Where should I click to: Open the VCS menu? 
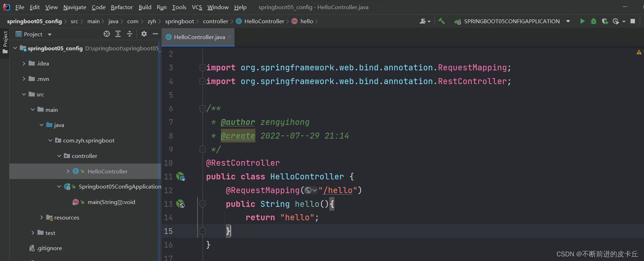point(197,7)
